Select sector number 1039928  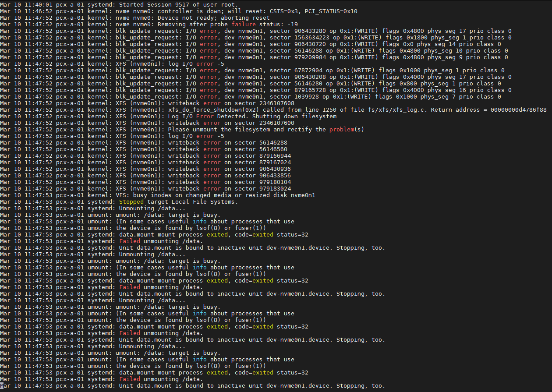pyautogui.click(x=307, y=96)
